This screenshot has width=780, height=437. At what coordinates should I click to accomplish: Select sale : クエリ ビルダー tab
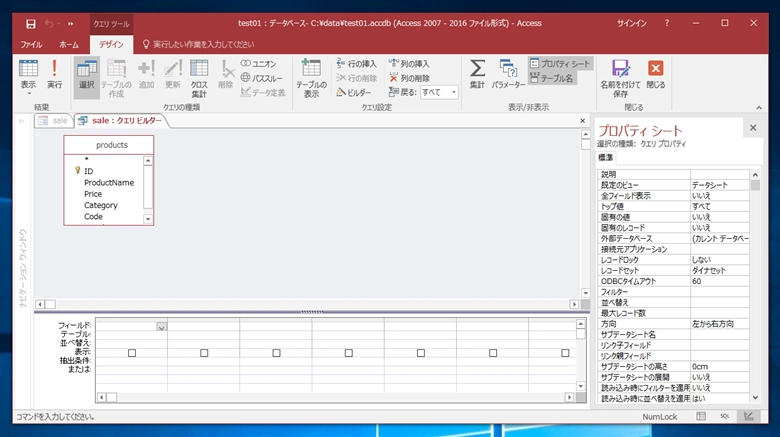click(120, 121)
